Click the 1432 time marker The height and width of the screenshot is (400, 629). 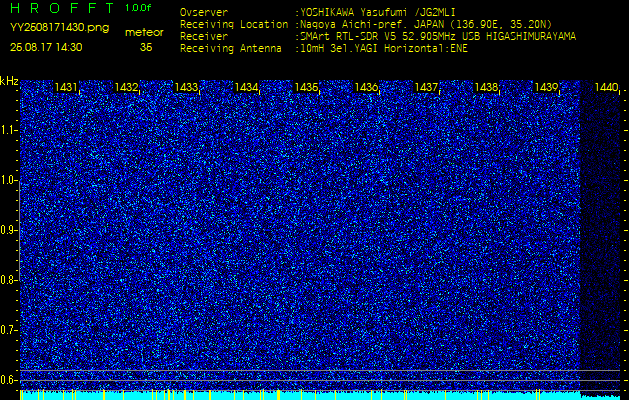pyautogui.click(x=126, y=87)
